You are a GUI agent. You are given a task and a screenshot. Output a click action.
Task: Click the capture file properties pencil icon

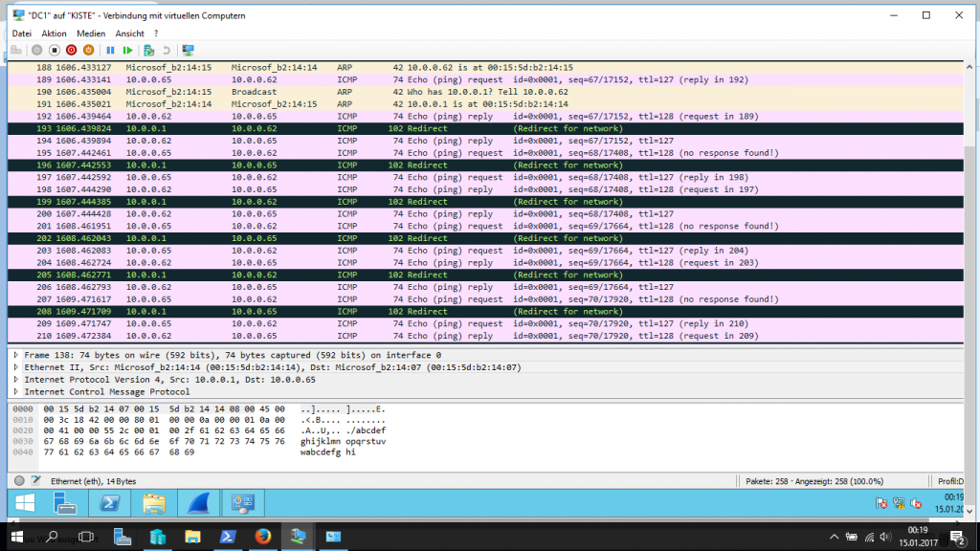[35, 480]
